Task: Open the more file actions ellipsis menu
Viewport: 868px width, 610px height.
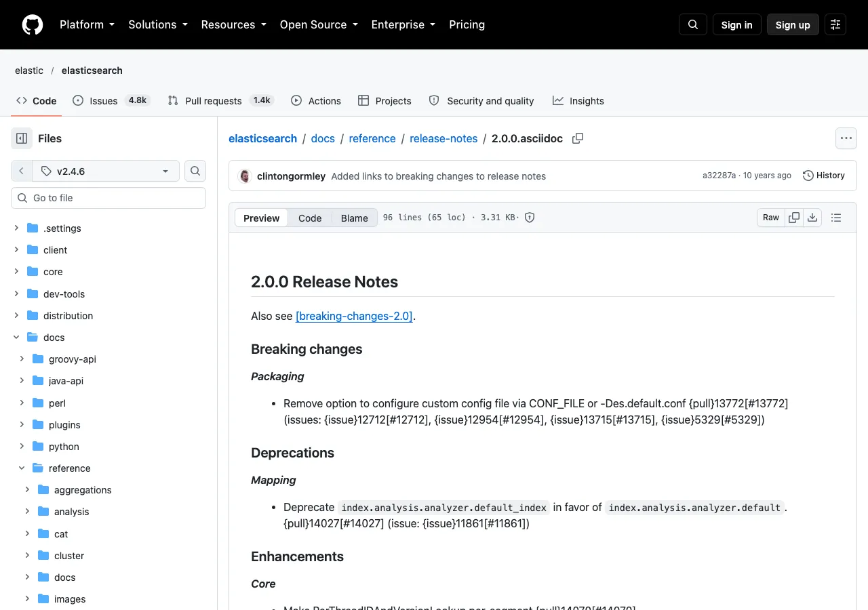Action: pos(846,138)
